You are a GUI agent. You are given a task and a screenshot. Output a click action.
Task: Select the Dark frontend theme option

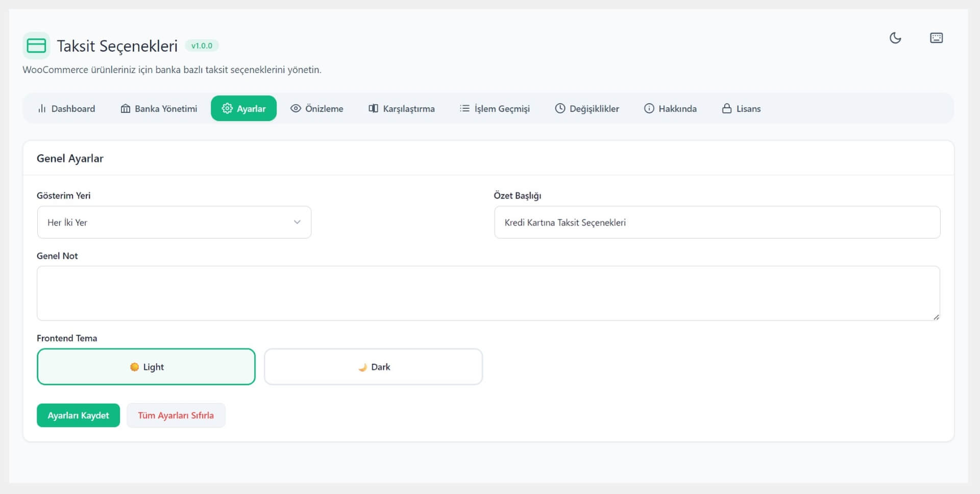click(x=373, y=366)
